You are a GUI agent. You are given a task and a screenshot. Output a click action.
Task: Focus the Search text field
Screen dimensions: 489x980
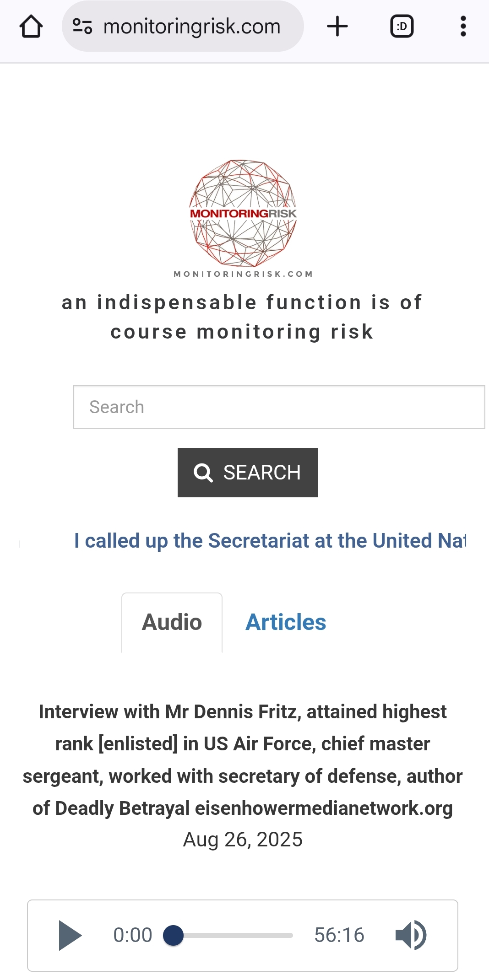tap(278, 407)
